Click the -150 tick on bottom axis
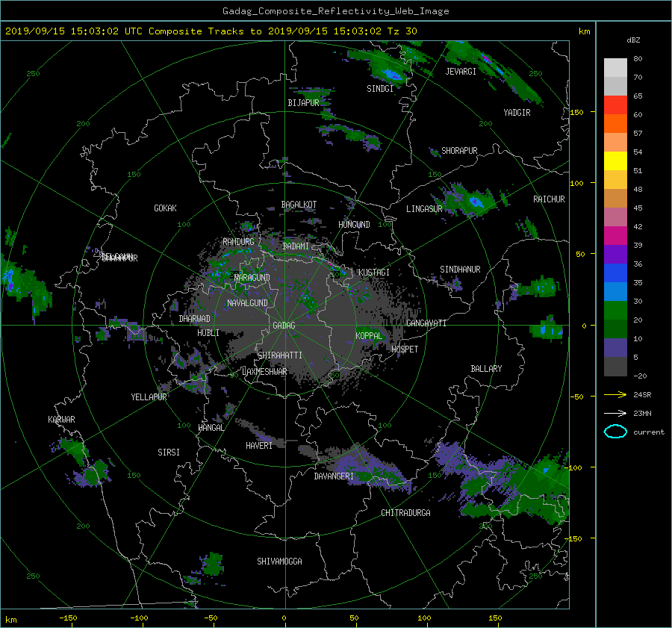 tap(68, 618)
